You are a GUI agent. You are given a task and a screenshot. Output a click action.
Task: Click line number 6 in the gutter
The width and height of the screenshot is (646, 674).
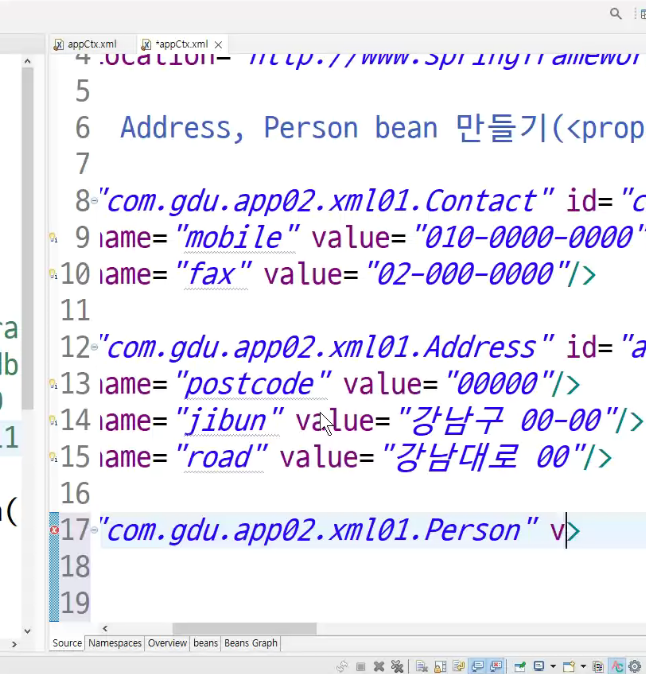83,128
